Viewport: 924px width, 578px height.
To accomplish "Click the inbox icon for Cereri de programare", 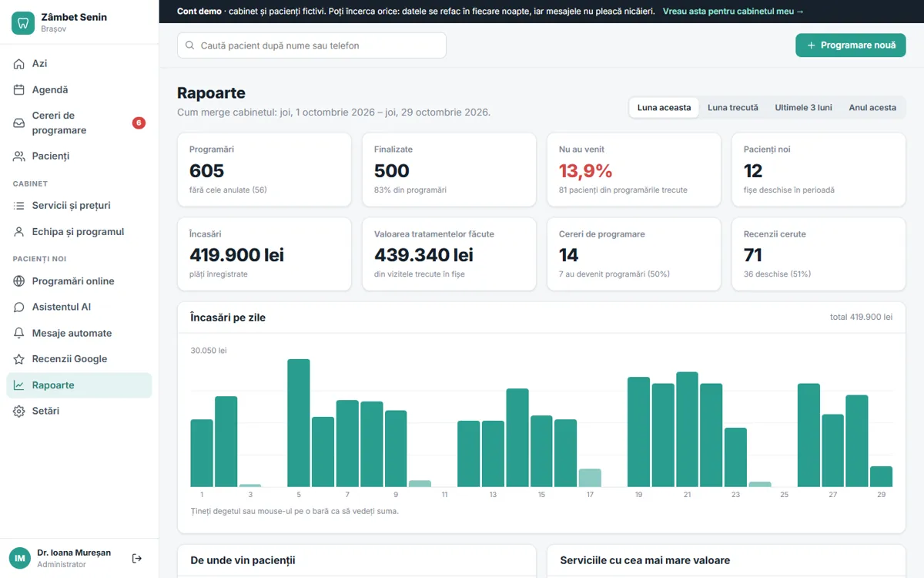I will click(x=19, y=123).
